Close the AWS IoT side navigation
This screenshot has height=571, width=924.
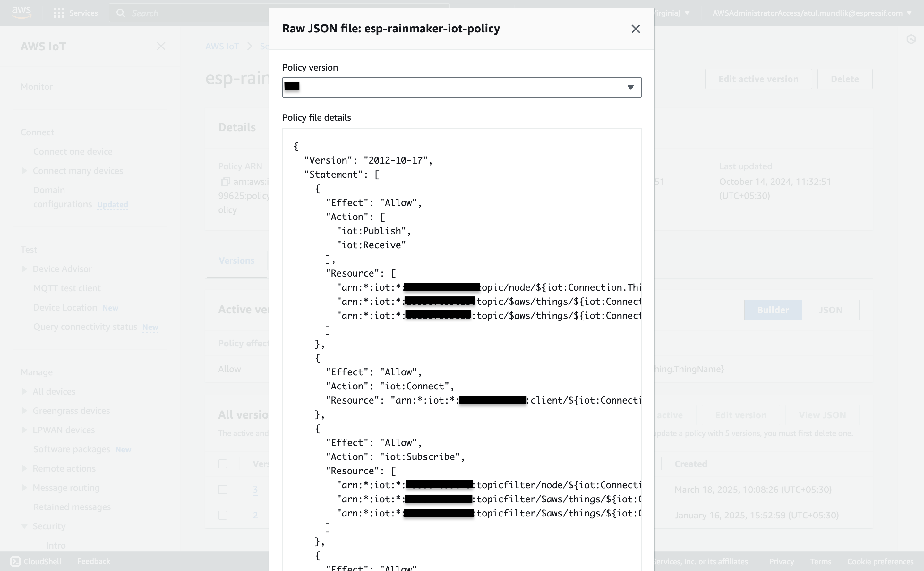[161, 46]
